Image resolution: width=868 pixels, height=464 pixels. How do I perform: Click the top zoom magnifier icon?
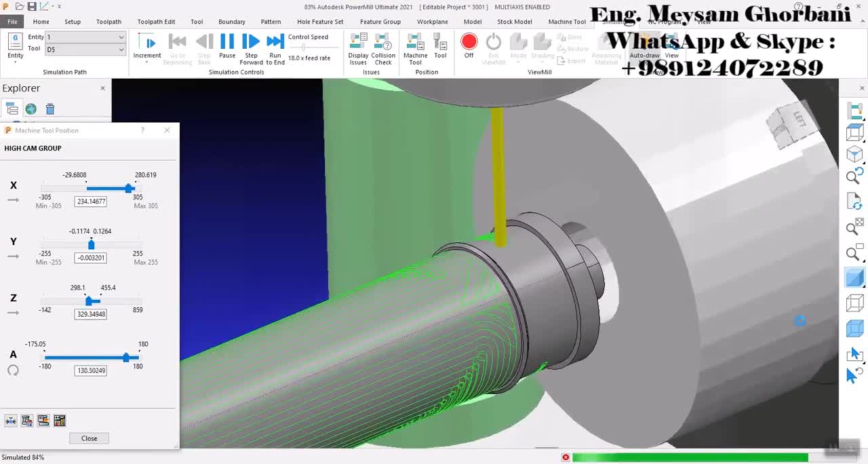click(854, 176)
